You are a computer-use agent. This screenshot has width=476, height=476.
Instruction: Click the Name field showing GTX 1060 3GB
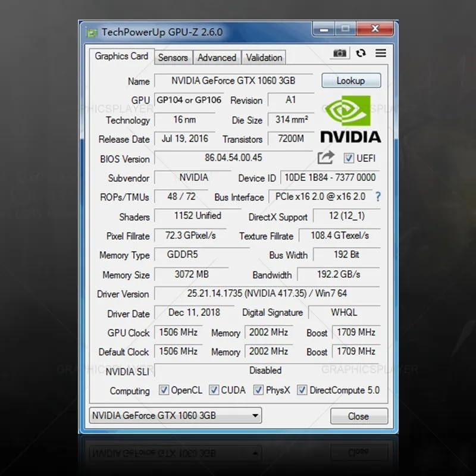(233, 81)
